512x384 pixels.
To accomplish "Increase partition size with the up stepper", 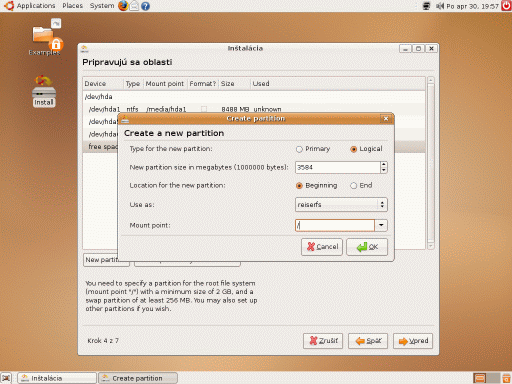I will [384, 164].
